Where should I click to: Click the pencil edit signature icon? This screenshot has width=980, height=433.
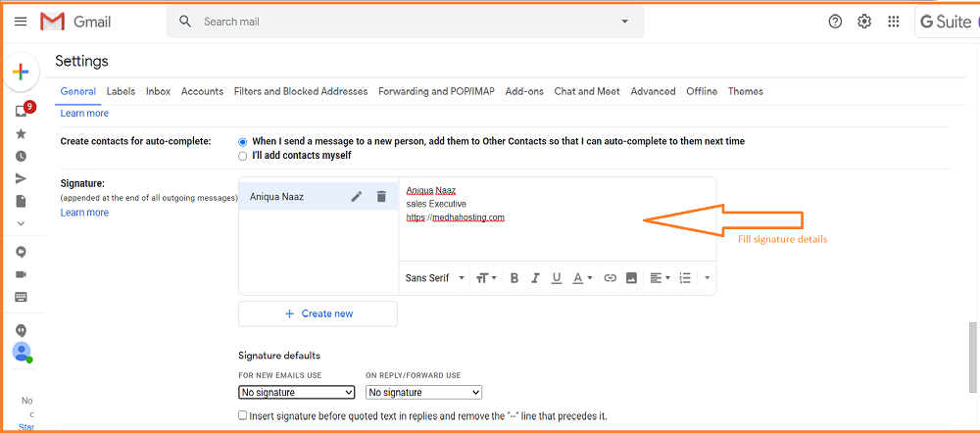357,197
